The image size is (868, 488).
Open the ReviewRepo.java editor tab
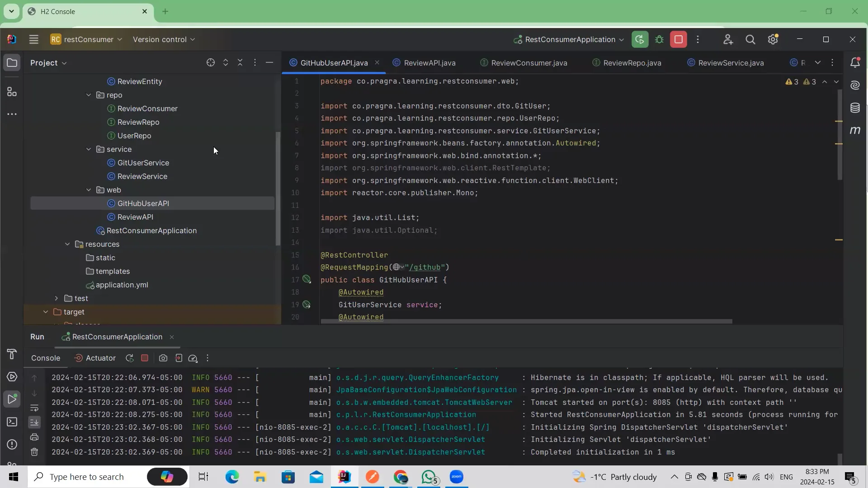(x=632, y=63)
